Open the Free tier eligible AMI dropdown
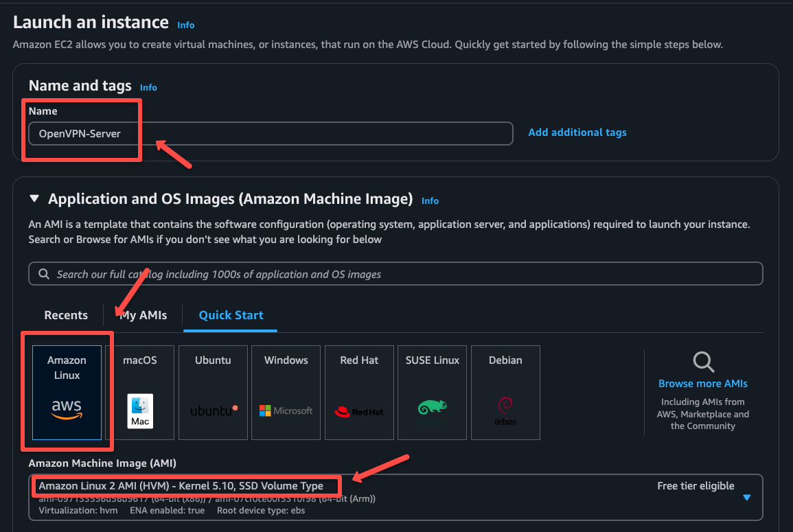Image resolution: width=793 pixels, height=532 pixels. pyautogui.click(x=746, y=498)
